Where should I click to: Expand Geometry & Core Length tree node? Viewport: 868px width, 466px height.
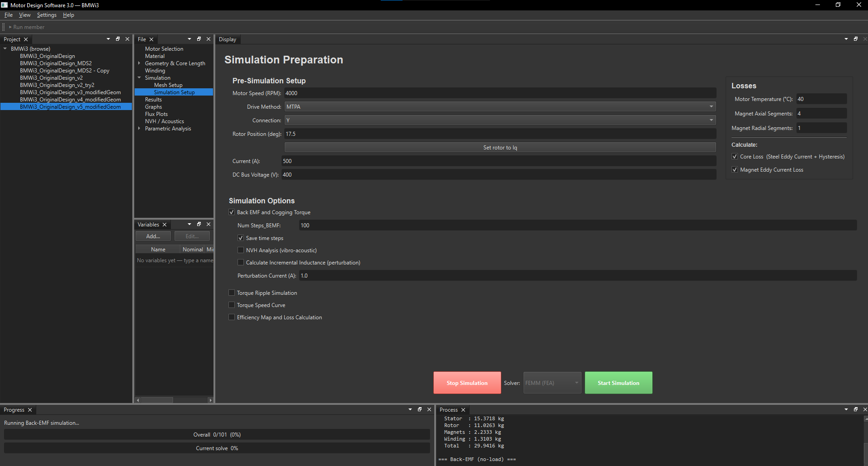139,63
